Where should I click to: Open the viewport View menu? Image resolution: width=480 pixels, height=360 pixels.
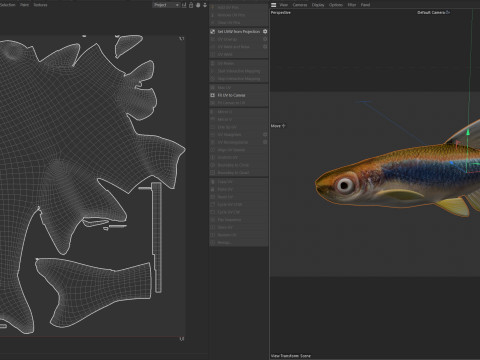point(284,5)
